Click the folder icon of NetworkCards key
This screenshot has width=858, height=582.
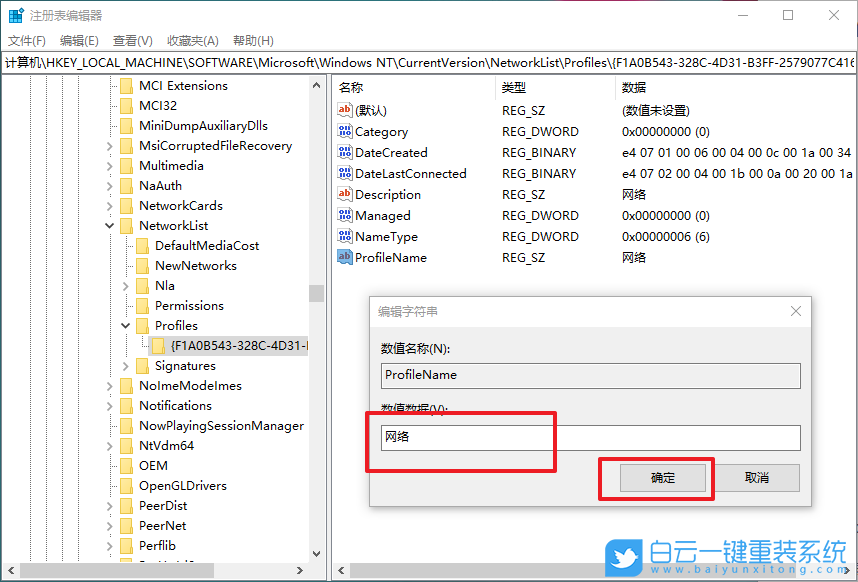coord(128,205)
